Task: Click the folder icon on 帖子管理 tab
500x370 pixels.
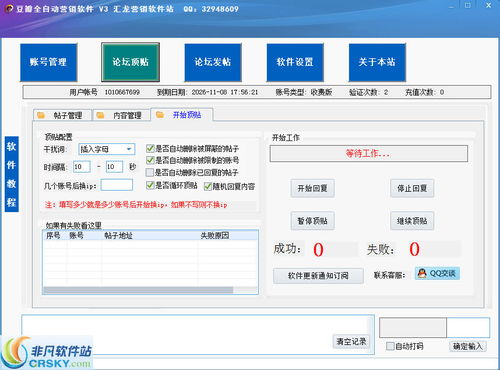Action: click(x=41, y=115)
